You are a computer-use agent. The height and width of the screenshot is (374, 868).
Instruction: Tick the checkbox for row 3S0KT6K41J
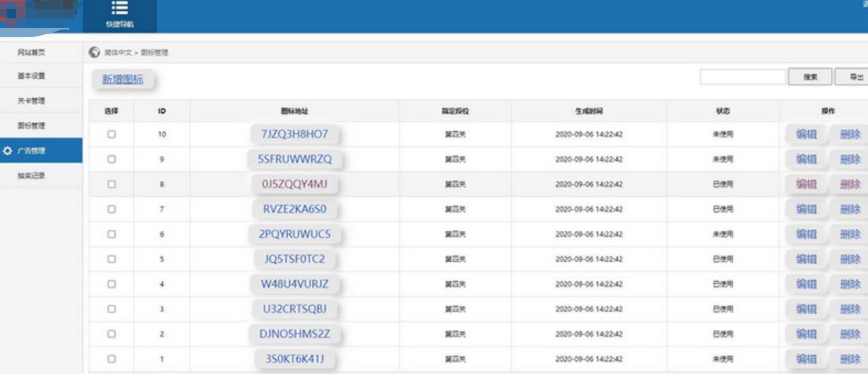112,359
